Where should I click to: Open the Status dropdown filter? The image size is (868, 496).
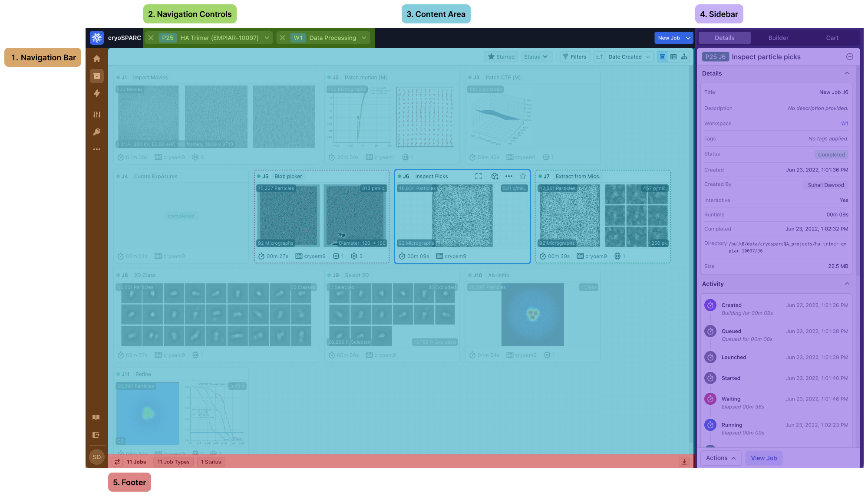(535, 57)
